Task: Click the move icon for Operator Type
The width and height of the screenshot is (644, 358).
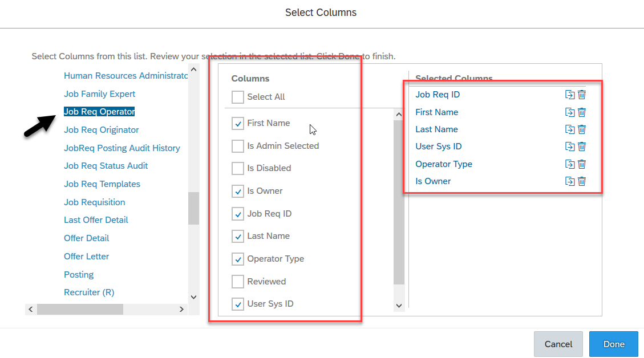Action: pyautogui.click(x=570, y=164)
